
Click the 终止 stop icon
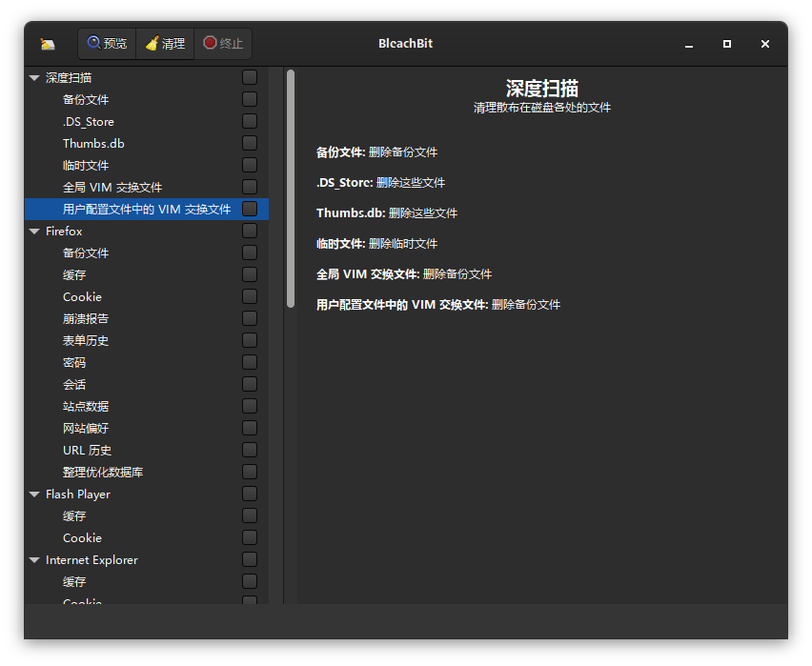coord(209,42)
